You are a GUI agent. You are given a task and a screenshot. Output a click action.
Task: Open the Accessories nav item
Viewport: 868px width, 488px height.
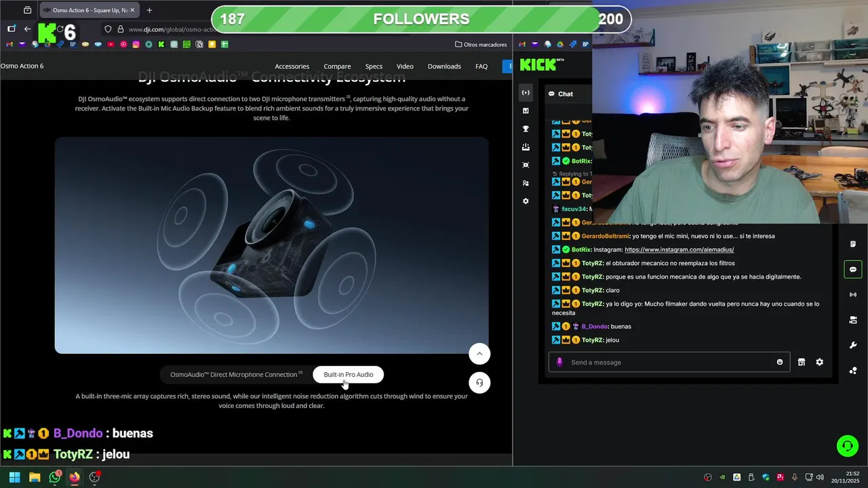pyautogui.click(x=292, y=66)
